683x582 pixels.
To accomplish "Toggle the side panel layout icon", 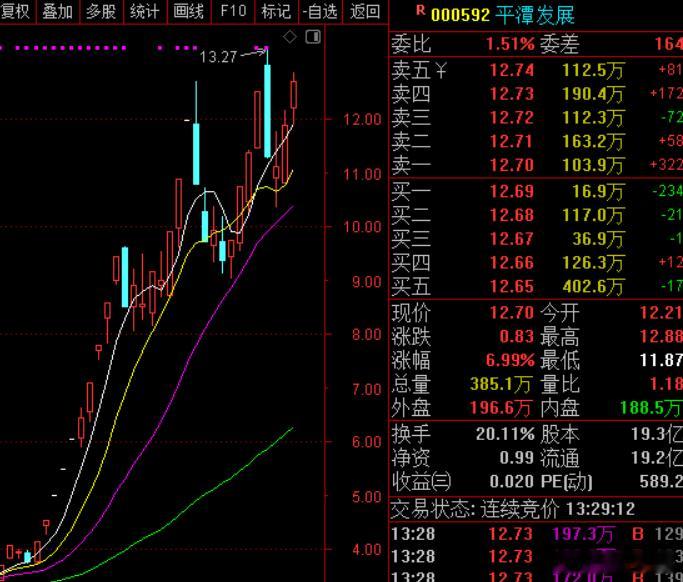I will [313, 37].
